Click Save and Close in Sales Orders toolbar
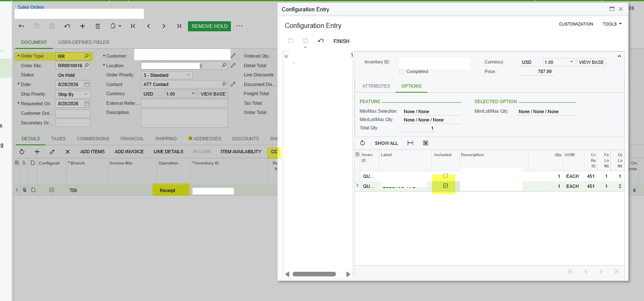644x301 pixels. click(37, 26)
